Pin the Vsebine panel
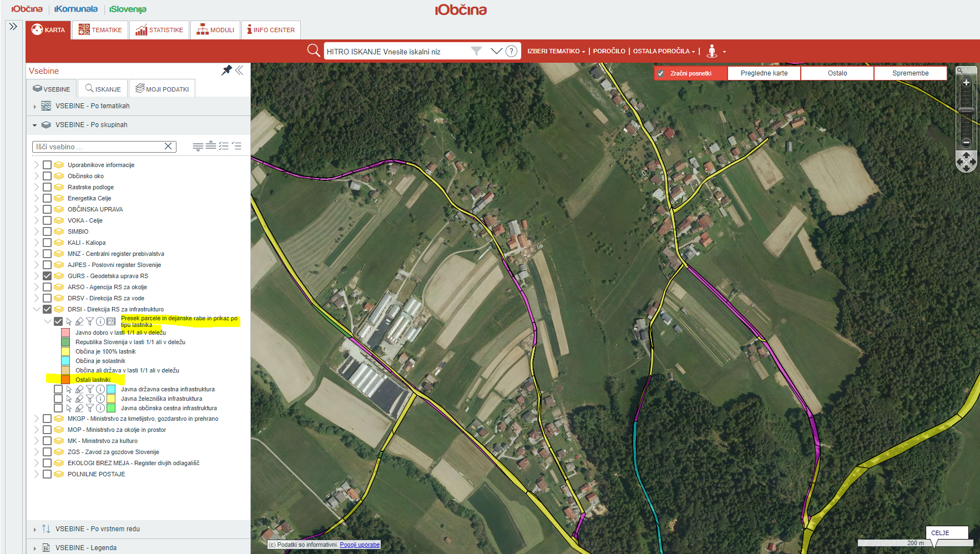980x554 pixels. [226, 70]
